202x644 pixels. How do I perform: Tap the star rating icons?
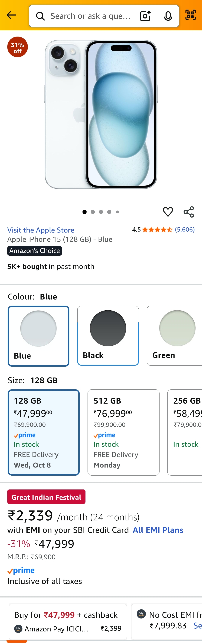(157, 230)
